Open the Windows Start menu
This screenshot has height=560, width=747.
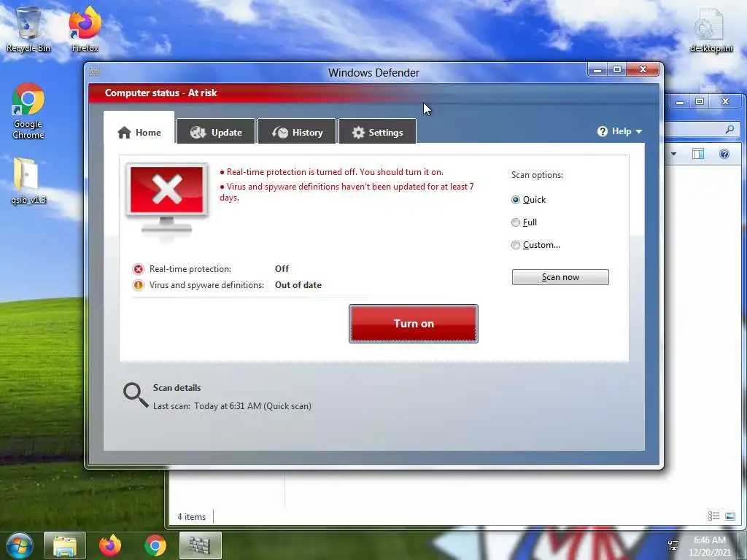20,545
